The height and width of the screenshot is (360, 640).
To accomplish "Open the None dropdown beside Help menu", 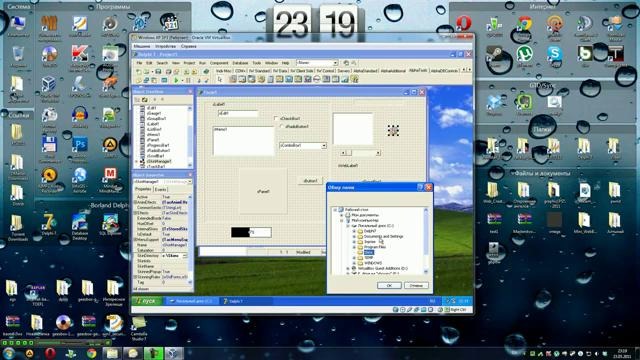I will click(335, 63).
